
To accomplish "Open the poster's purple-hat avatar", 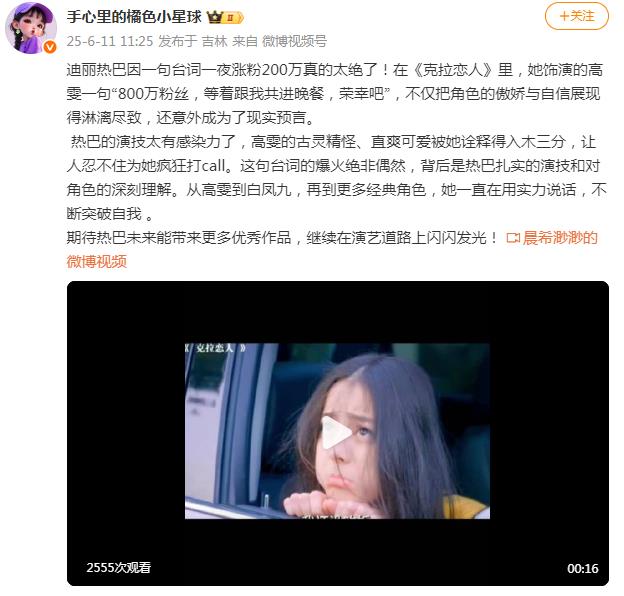I will (30, 27).
